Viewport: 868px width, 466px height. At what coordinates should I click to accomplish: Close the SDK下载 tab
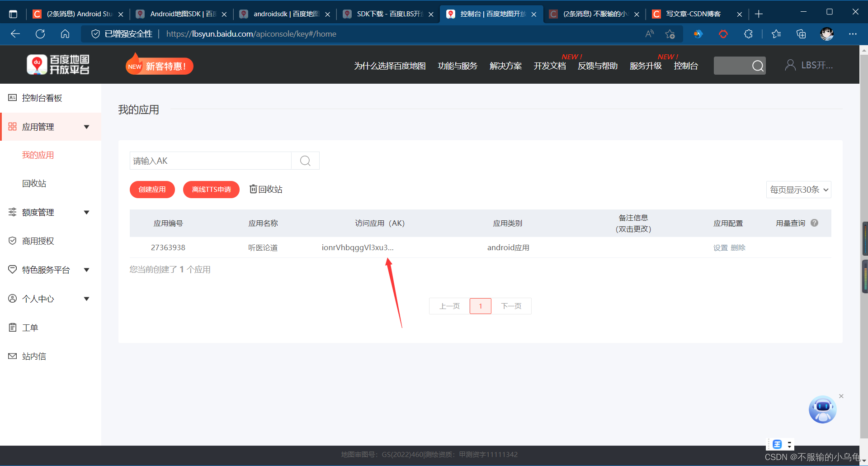click(431, 14)
